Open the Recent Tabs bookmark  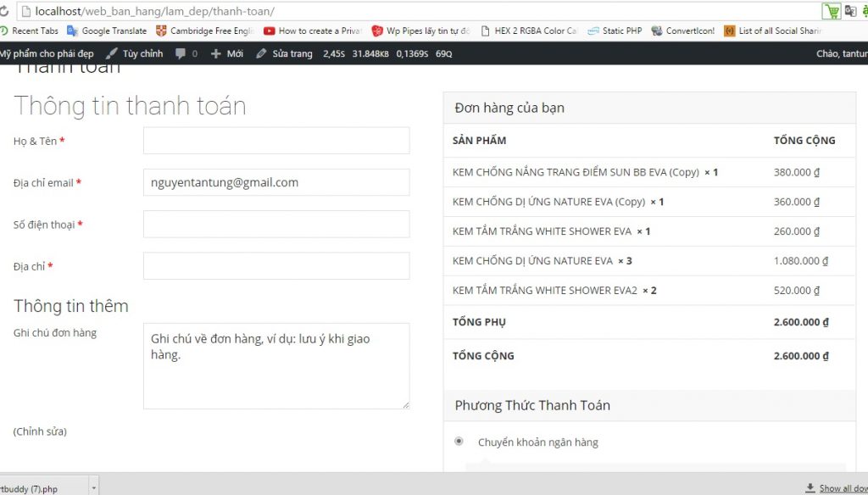pos(30,31)
